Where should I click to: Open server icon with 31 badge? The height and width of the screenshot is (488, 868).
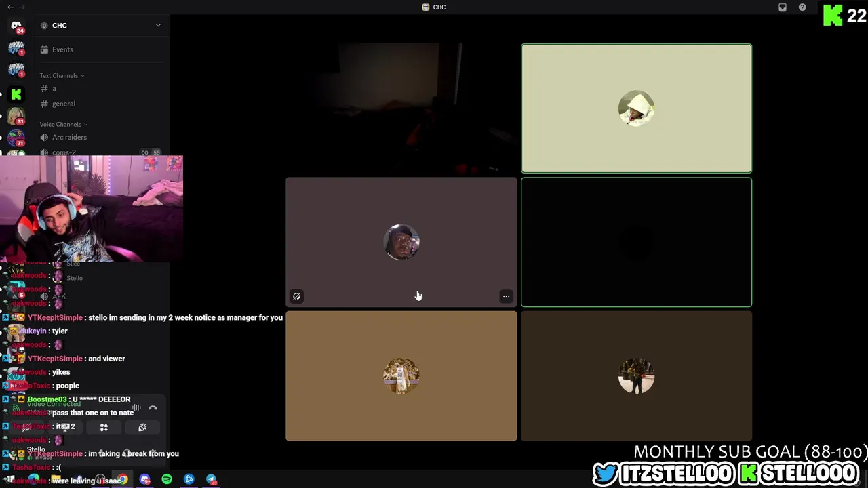[x=16, y=117]
